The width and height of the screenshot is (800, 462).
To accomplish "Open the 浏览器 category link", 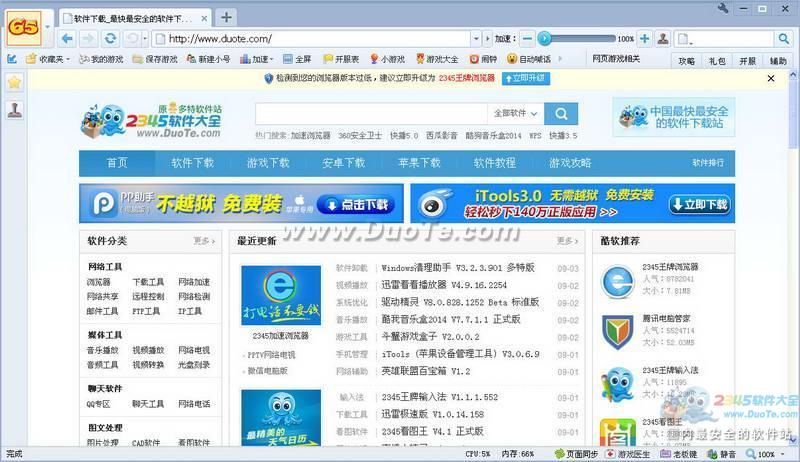I will click(x=98, y=282).
